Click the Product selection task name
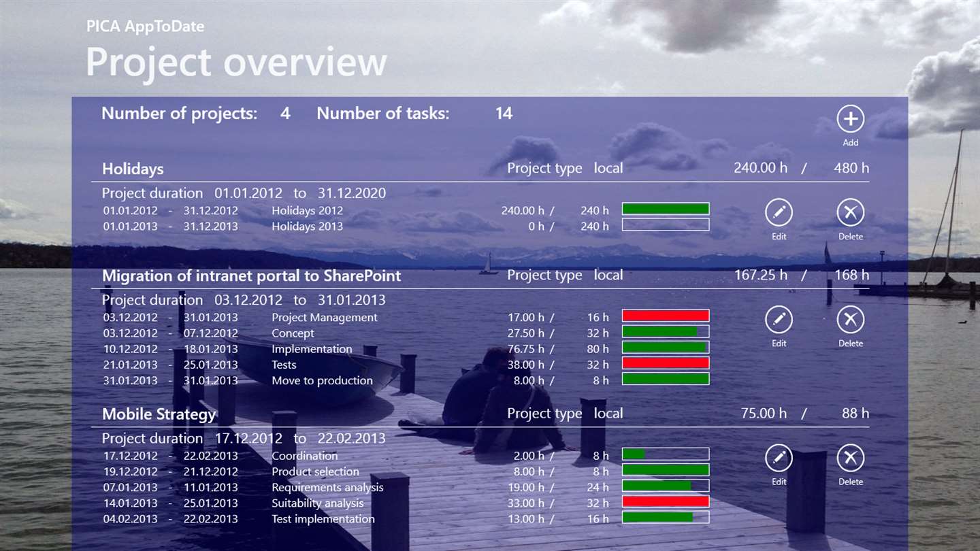This screenshot has width=980, height=551. click(315, 471)
